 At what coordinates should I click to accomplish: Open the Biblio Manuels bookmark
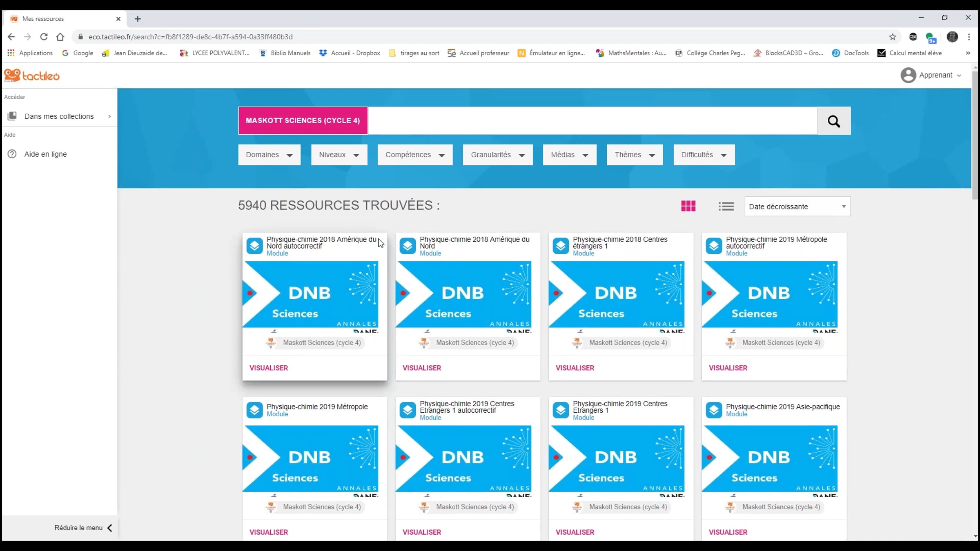[x=285, y=53]
